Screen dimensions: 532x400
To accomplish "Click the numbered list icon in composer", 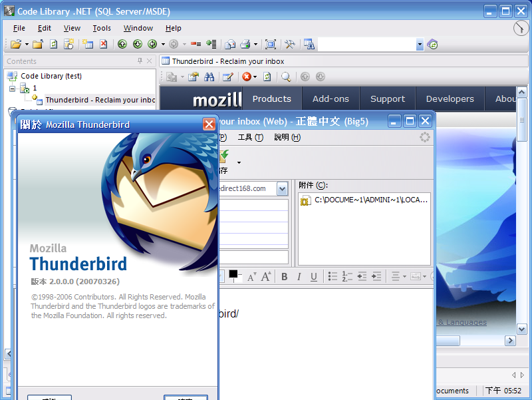I will pyautogui.click(x=347, y=276).
